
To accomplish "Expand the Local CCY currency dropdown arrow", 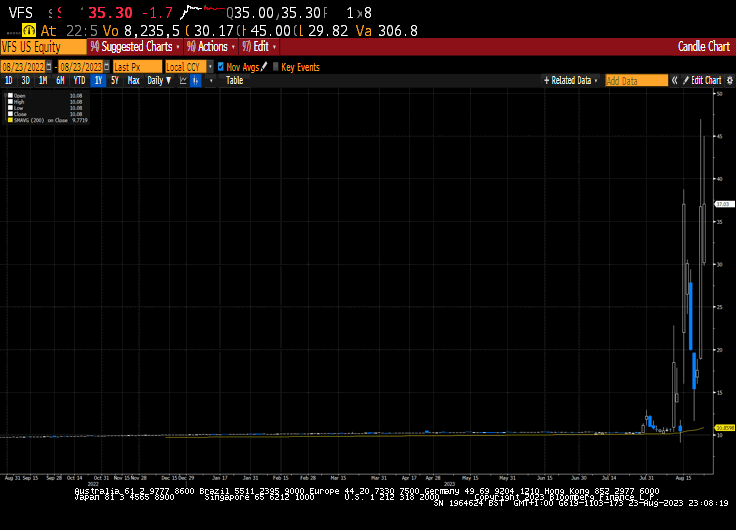I will tap(210, 67).
